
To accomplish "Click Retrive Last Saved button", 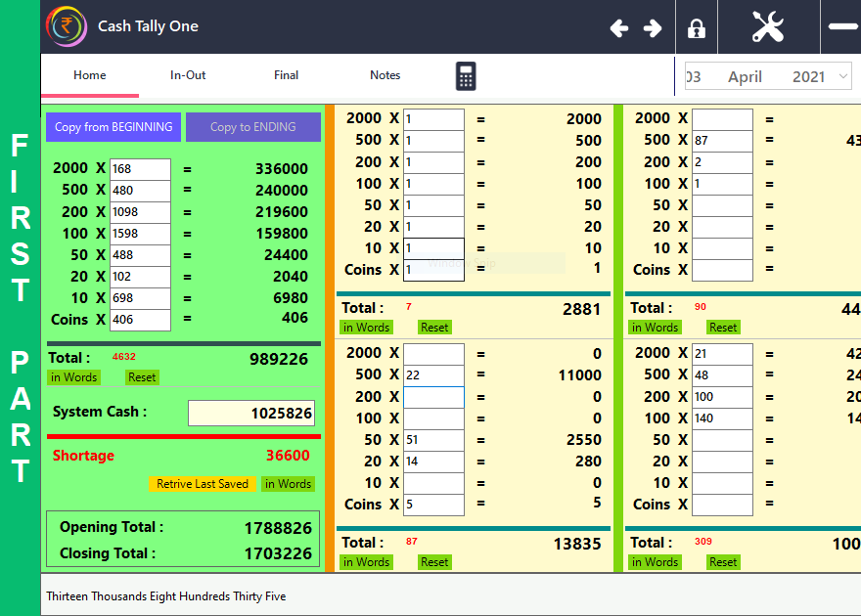I will pos(203,484).
